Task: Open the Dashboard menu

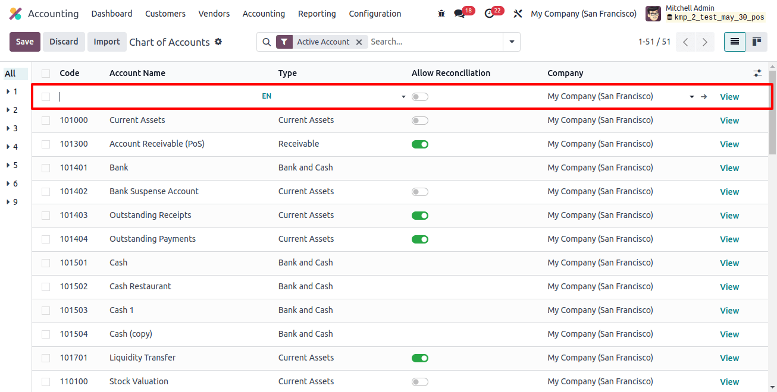Action: [111, 14]
